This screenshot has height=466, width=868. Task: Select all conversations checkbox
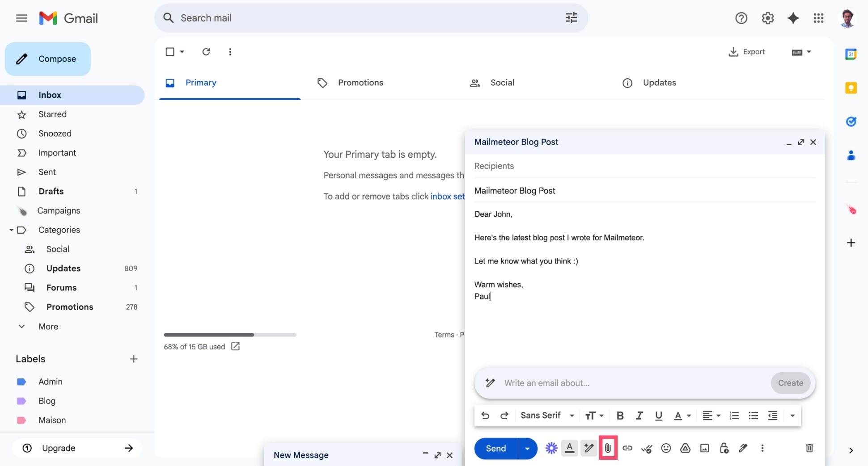(x=170, y=52)
